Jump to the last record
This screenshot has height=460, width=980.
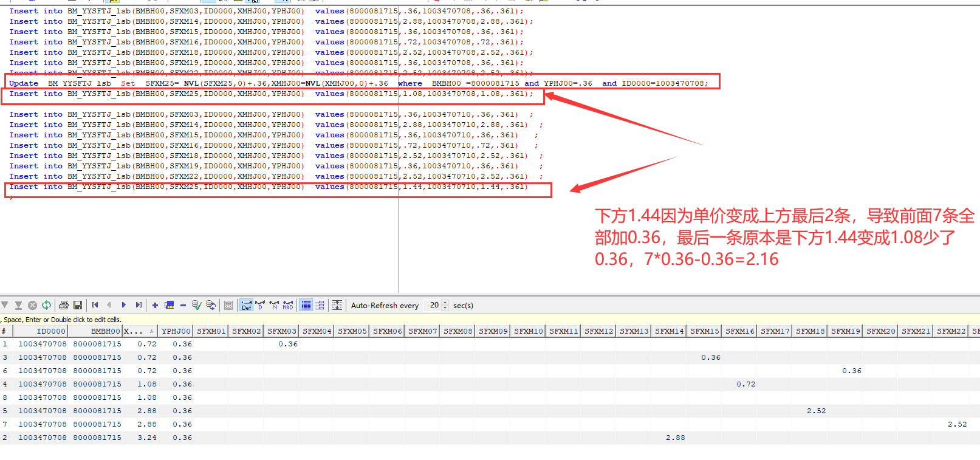tap(139, 305)
